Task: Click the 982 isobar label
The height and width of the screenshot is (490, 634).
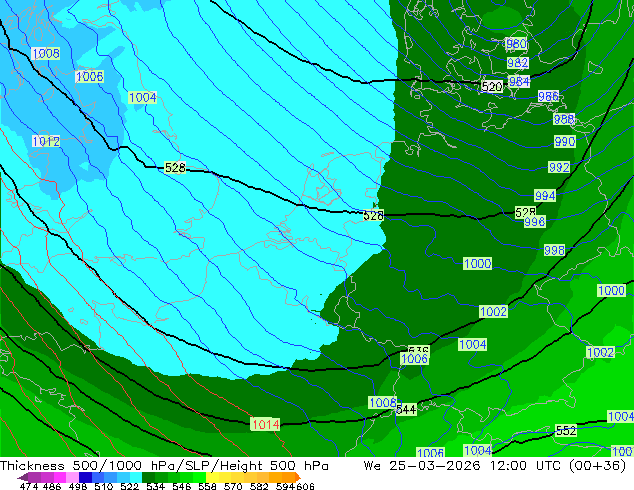Action: [x=518, y=63]
